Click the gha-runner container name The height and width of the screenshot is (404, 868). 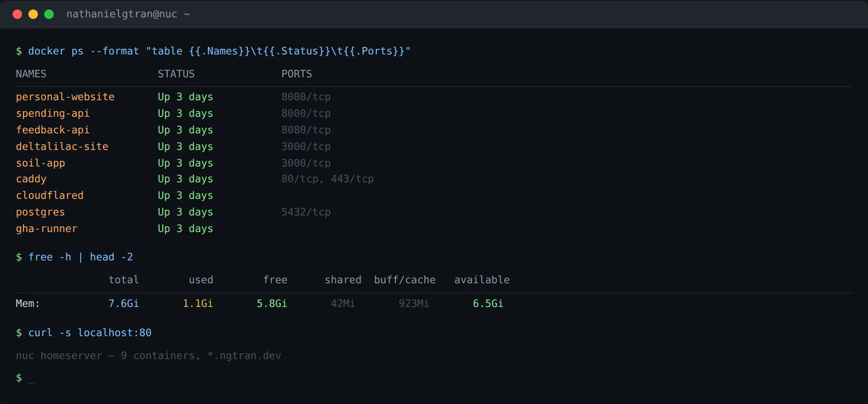tap(46, 229)
